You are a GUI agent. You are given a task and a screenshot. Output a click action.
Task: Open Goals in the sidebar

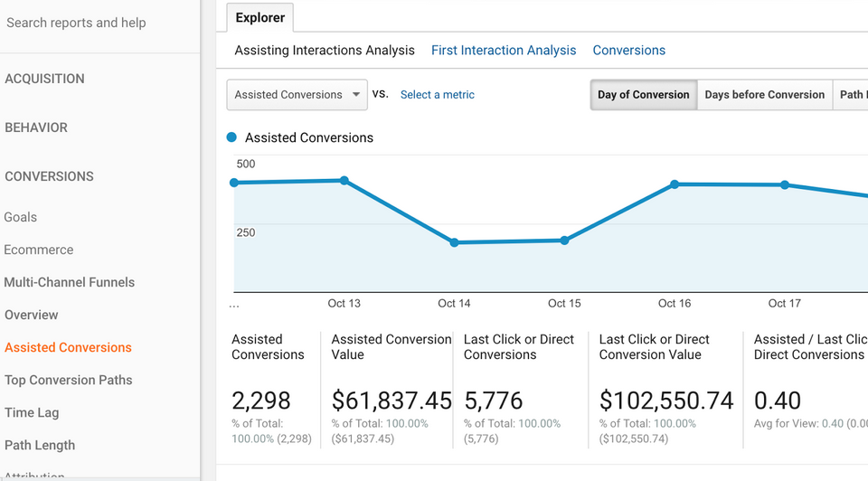click(21, 217)
